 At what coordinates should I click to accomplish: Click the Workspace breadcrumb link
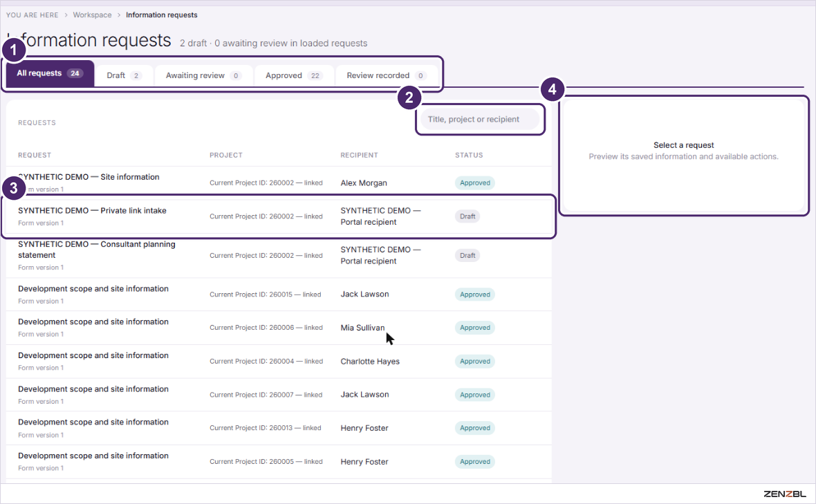point(92,15)
